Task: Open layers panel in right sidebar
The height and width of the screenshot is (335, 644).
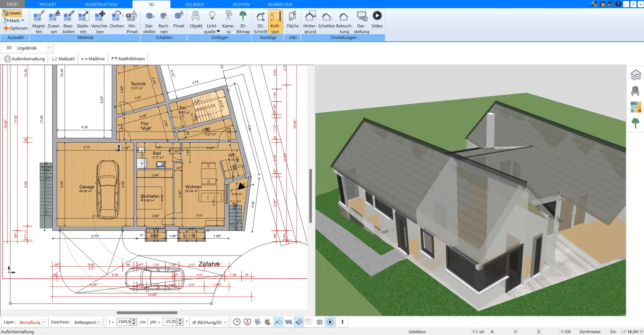Action: click(x=635, y=75)
